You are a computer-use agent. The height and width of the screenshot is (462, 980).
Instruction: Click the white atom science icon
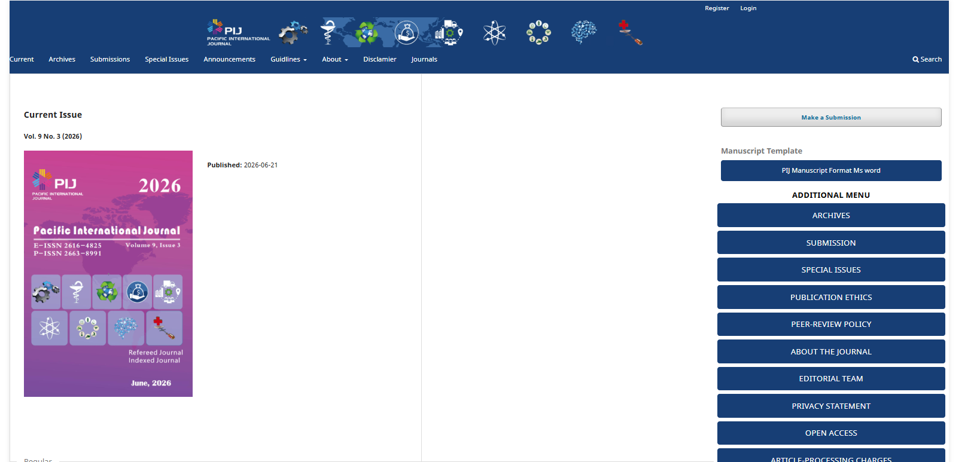[495, 33]
